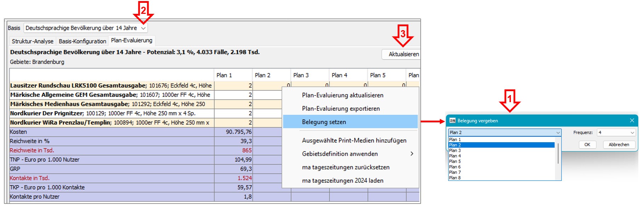
Task: Select the Nordkurier Der Prignitzer row
Action: pyautogui.click(x=112, y=113)
